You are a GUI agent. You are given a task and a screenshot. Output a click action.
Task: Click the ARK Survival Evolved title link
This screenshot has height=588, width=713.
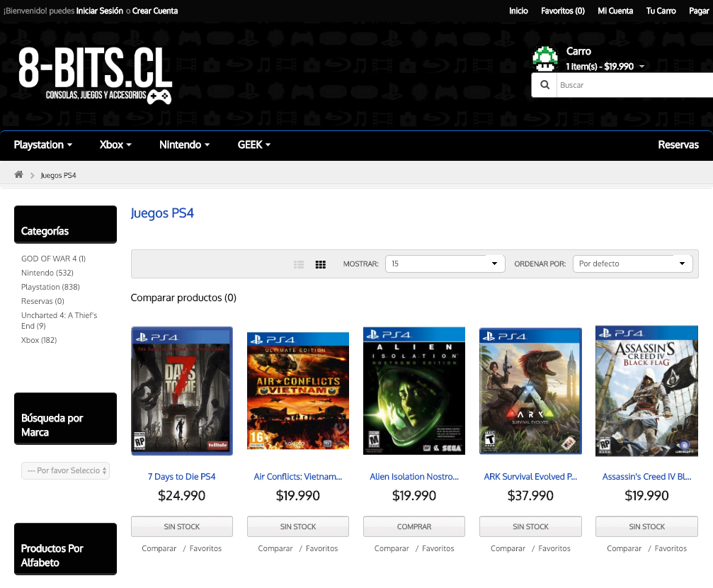530,477
